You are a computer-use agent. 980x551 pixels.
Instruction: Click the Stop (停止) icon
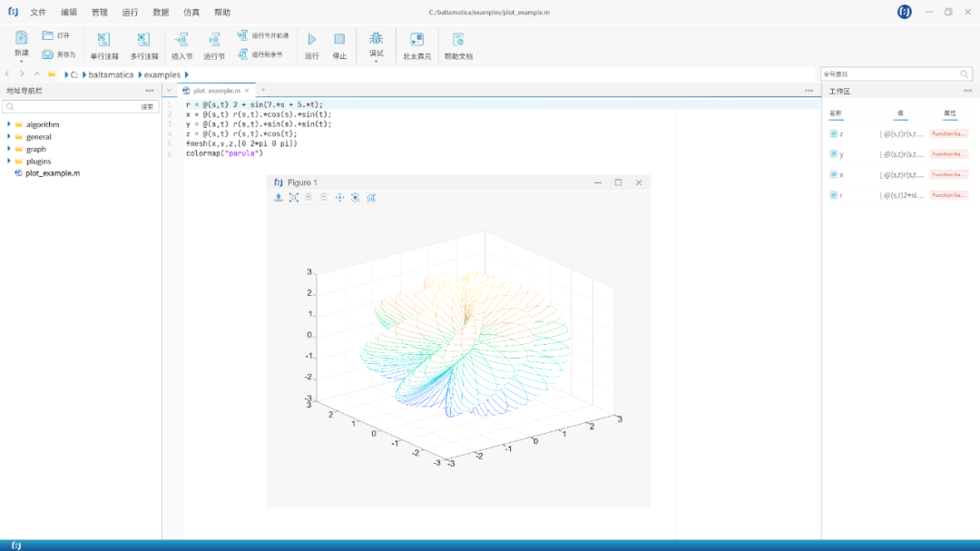pyautogui.click(x=339, y=39)
